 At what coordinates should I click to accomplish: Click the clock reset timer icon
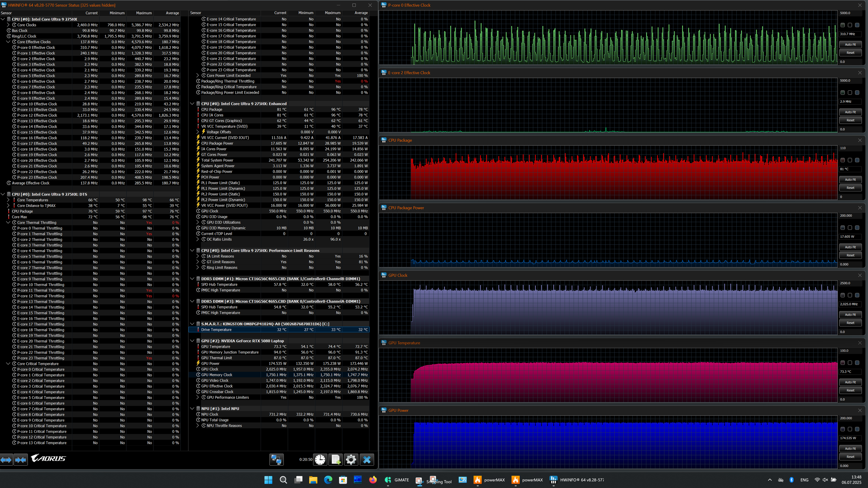(x=320, y=460)
